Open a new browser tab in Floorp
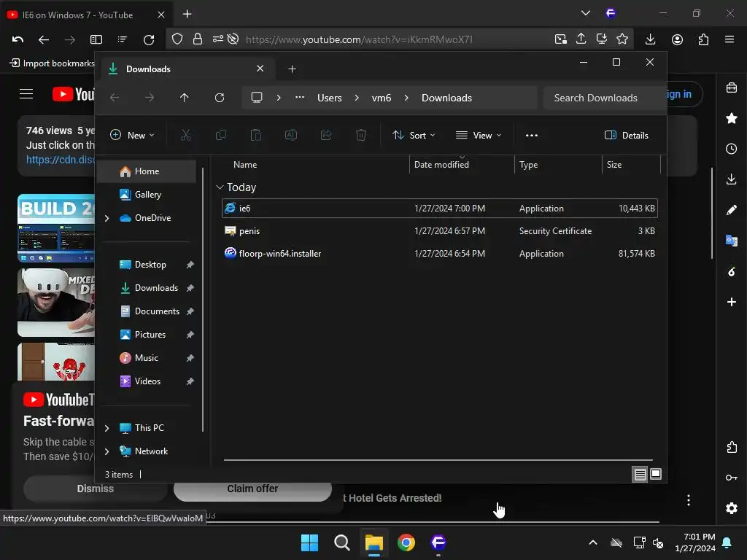The image size is (747, 560). tap(187, 15)
